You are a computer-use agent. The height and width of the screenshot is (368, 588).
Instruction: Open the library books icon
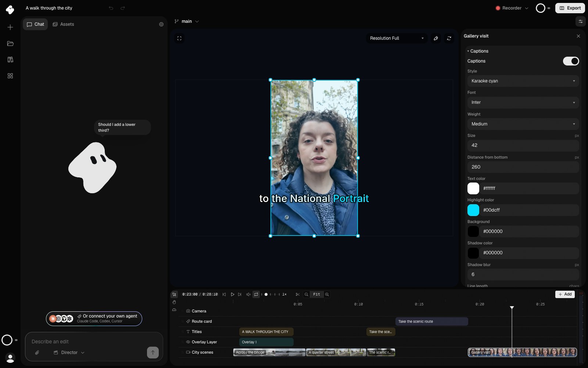(10, 60)
